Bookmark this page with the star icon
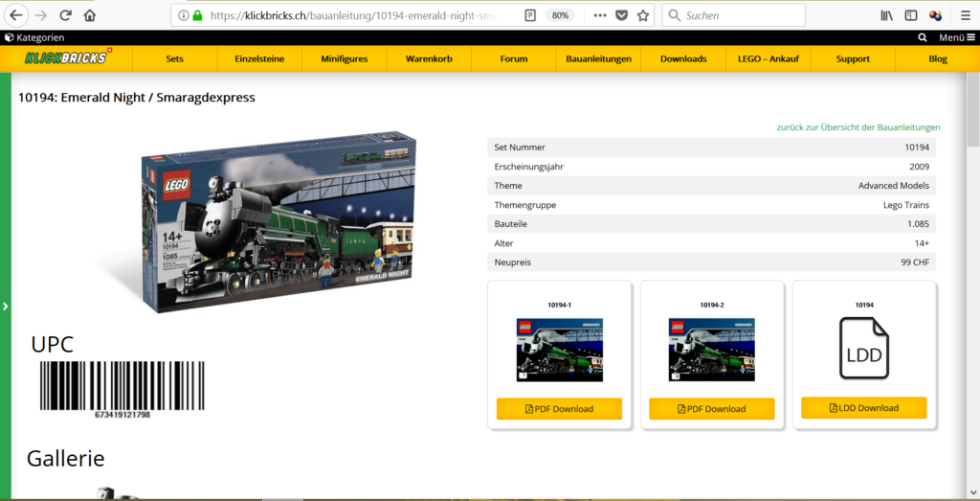Image resolution: width=980 pixels, height=501 pixels. tap(643, 15)
